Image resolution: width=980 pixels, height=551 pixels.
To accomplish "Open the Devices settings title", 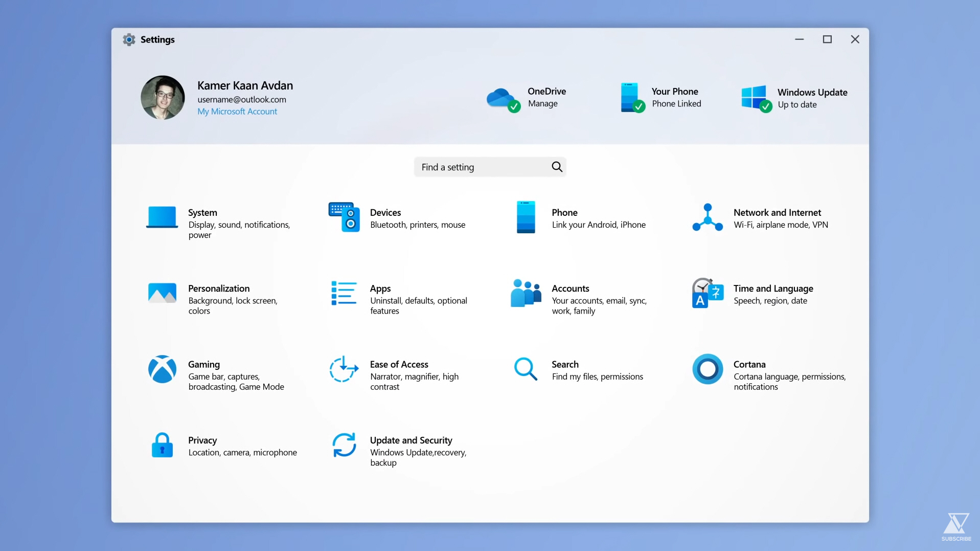I will click(x=385, y=212).
